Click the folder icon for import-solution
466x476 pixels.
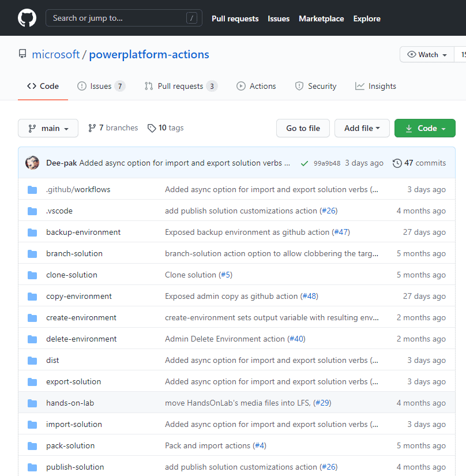pyautogui.click(x=32, y=425)
